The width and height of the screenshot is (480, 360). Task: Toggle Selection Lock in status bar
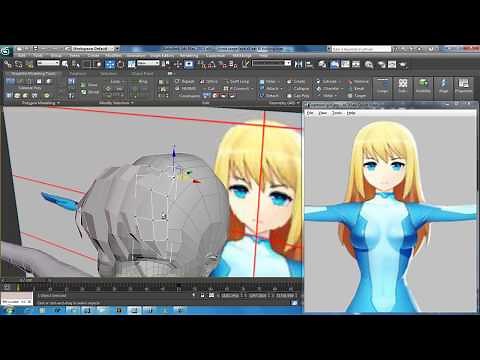pyautogui.click(x=202, y=295)
